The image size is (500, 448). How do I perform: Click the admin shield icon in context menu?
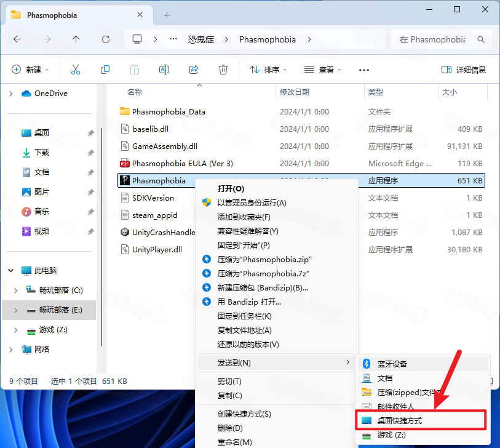pyautogui.click(x=207, y=202)
